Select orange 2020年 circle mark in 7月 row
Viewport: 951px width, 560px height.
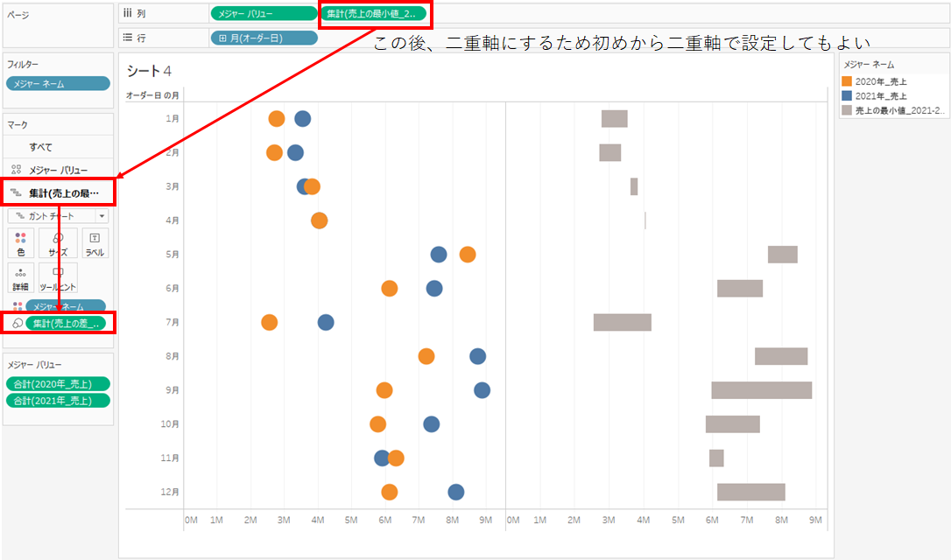pos(270,322)
